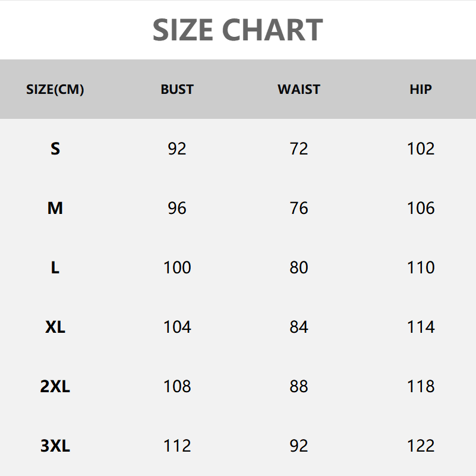Image resolution: width=476 pixels, height=476 pixels.
Task: Click waist value 84 for size XL
Action: (x=299, y=327)
